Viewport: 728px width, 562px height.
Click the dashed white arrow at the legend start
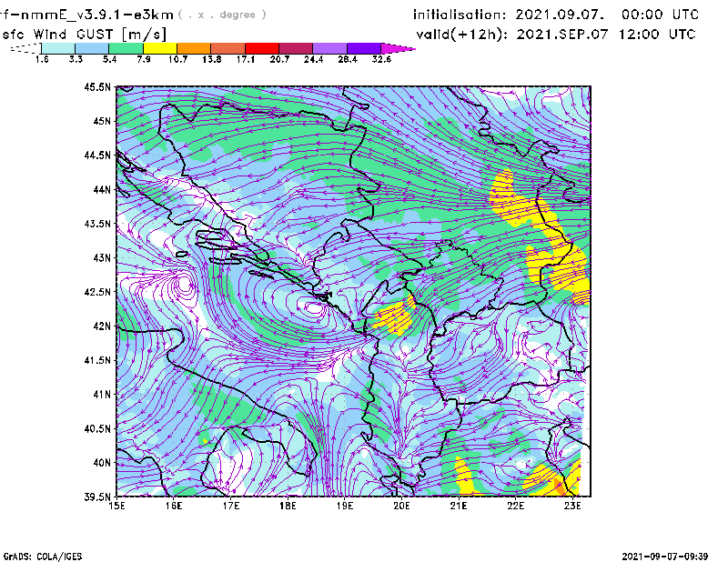coord(25,48)
